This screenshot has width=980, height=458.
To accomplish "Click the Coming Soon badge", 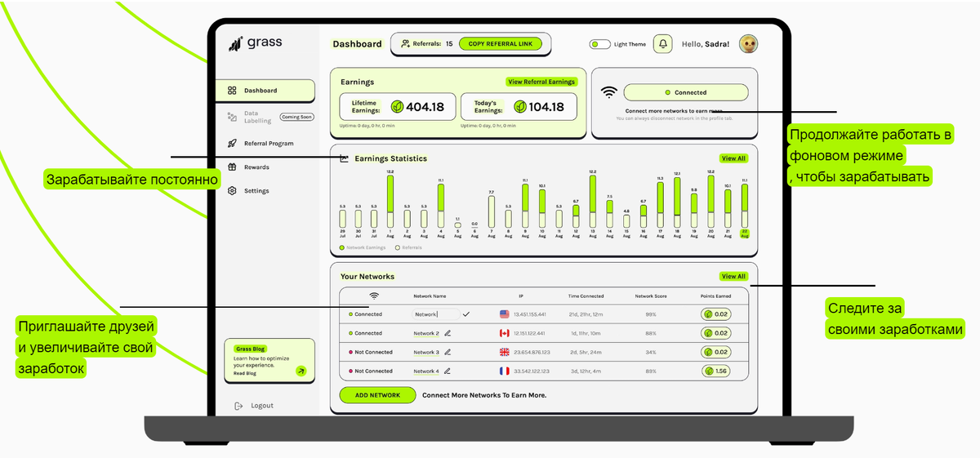I will [x=297, y=117].
